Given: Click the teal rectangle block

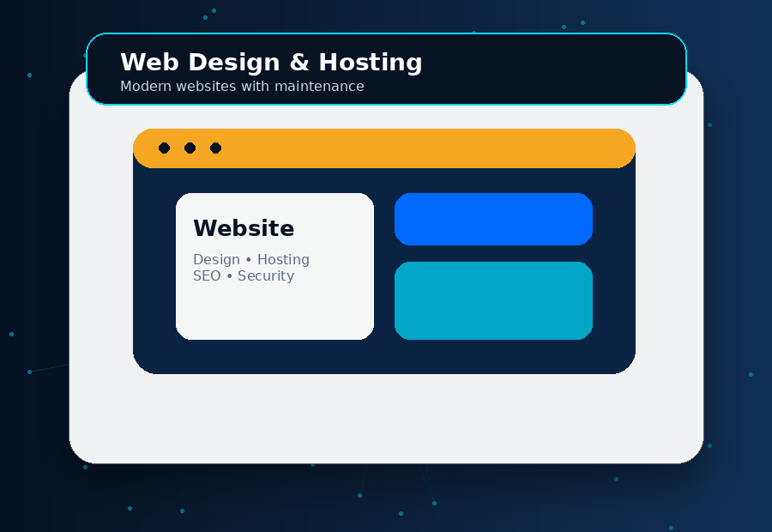Looking at the screenshot, I should tap(493, 300).
